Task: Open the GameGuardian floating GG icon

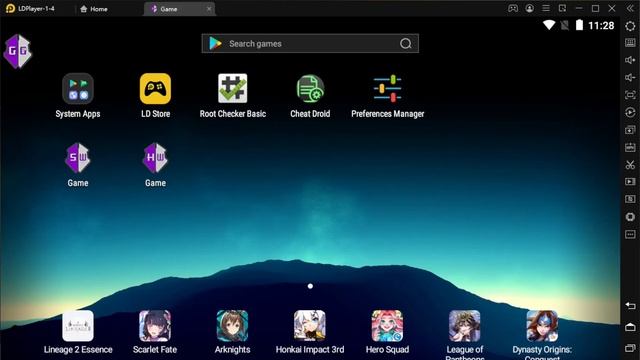Action: pyautogui.click(x=17, y=51)
